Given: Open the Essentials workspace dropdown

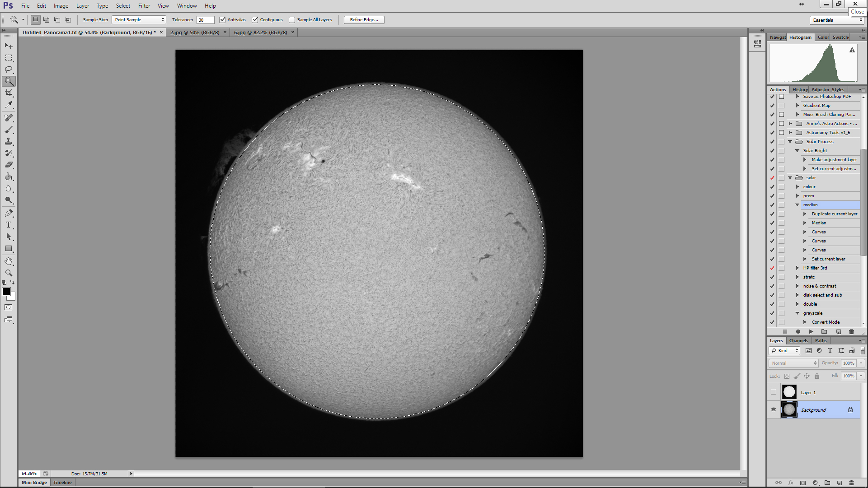Looking at the screenshot, I should [837, 20].
